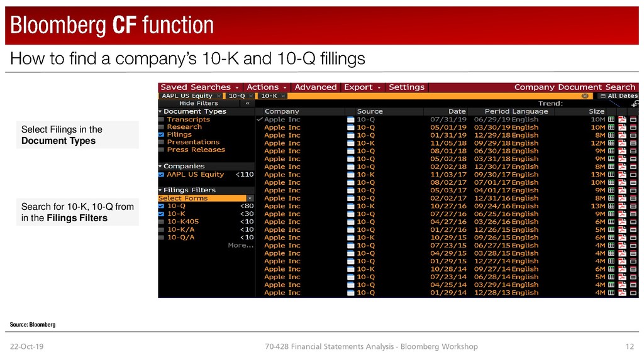Open the Export dropdown menu
The width and height of the screenshot is (644, 362).
pos(363,87)
